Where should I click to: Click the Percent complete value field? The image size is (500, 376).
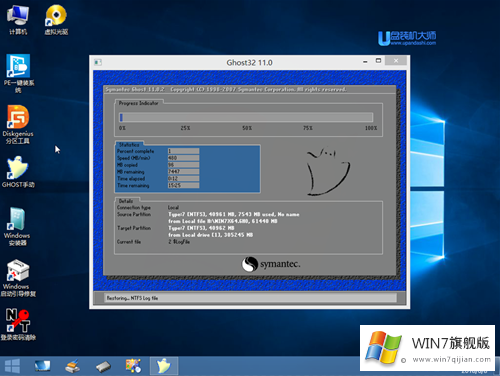[183, 151]
